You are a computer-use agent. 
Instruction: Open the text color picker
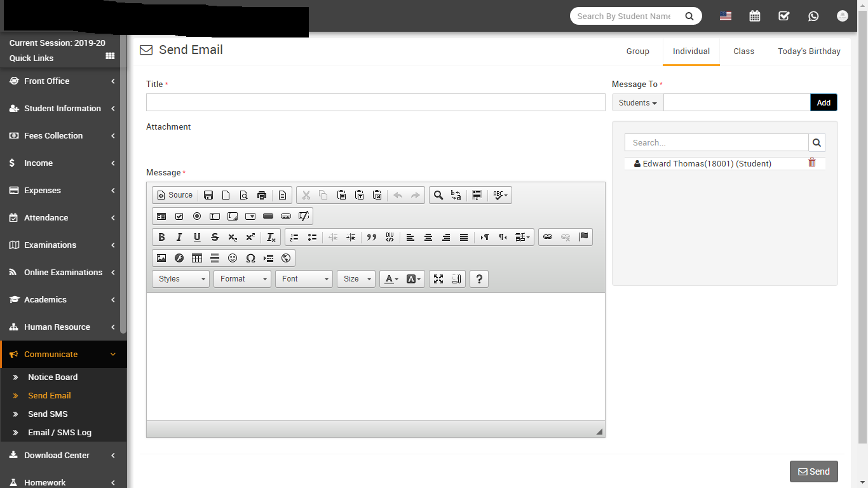point(391,279)
